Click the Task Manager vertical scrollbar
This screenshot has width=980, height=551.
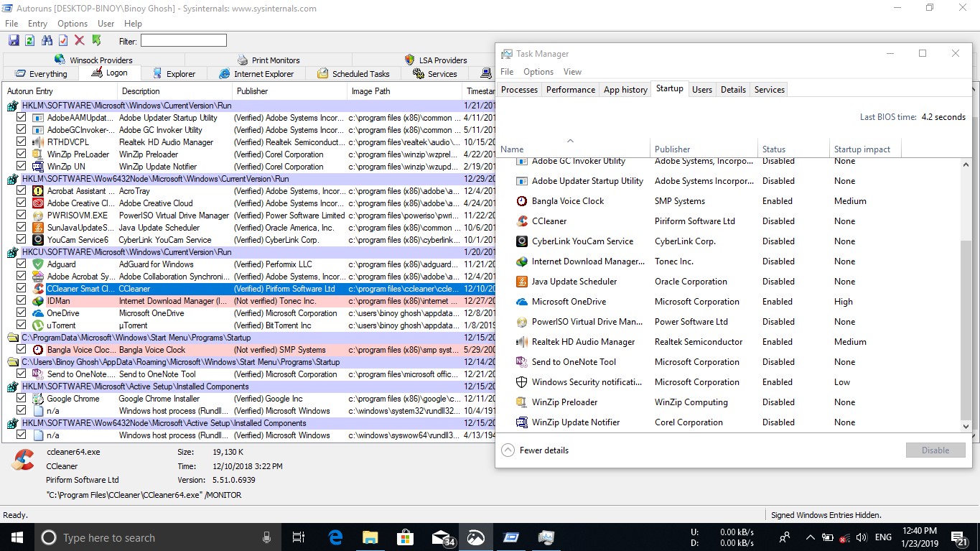(966, 330)
